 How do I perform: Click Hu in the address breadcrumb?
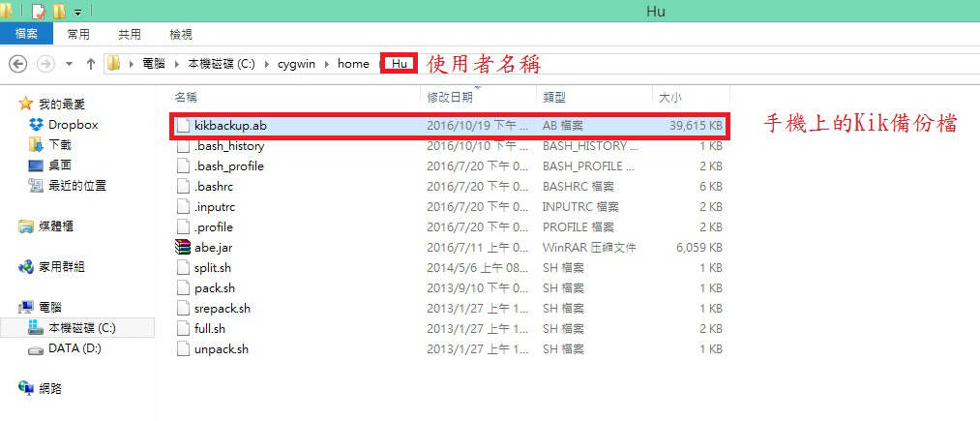click(400, 64)
